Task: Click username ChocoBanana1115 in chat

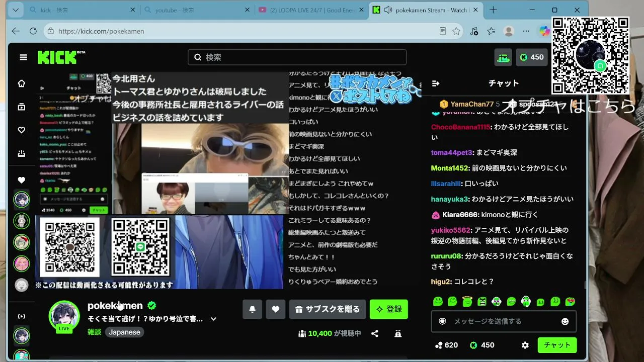Action: (x=460, y=127)
